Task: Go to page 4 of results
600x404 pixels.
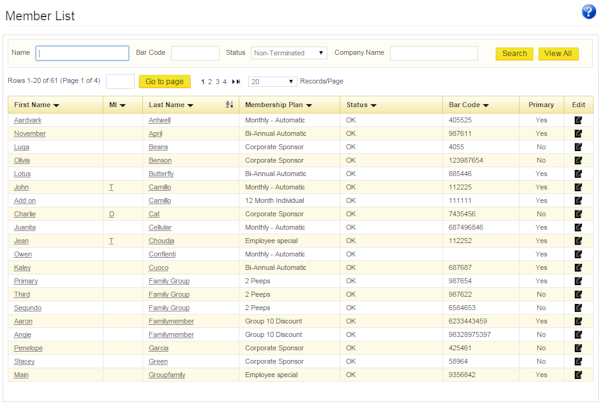Action: tap(225, 81)
